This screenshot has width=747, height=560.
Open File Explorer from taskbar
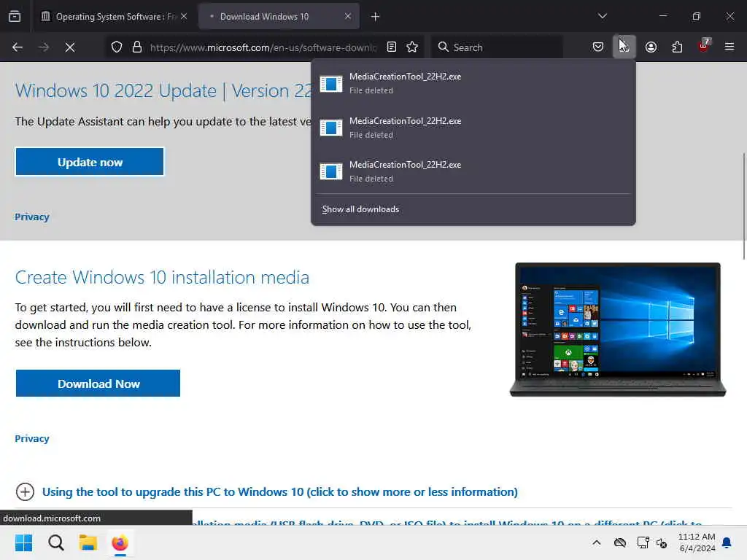point(88,542)
